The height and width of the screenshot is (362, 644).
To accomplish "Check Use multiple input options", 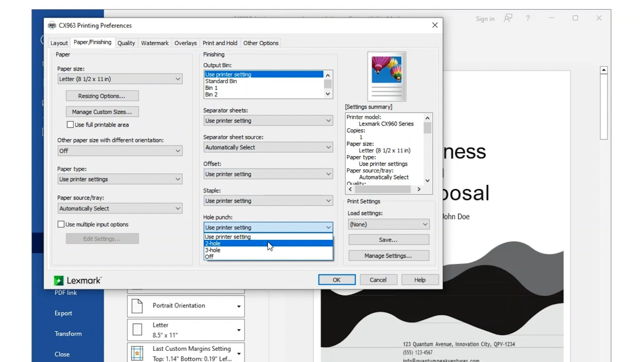I will 61,224.
